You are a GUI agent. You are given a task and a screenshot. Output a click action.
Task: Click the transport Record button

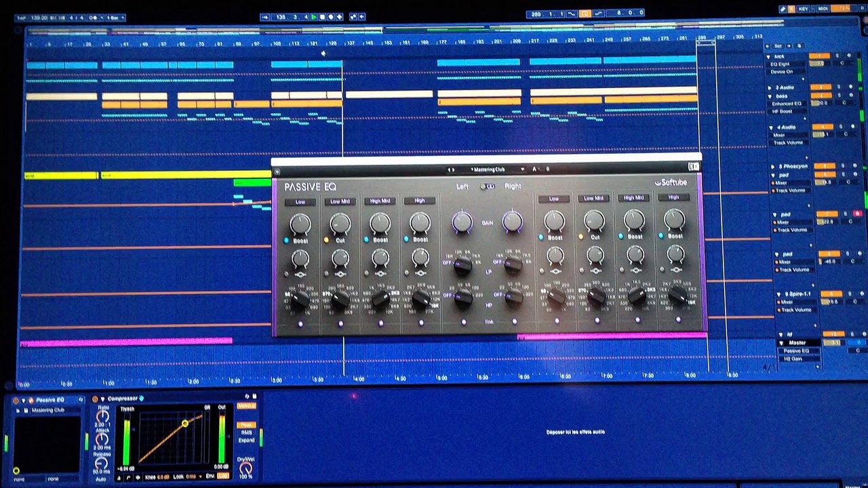pos(330,16)
